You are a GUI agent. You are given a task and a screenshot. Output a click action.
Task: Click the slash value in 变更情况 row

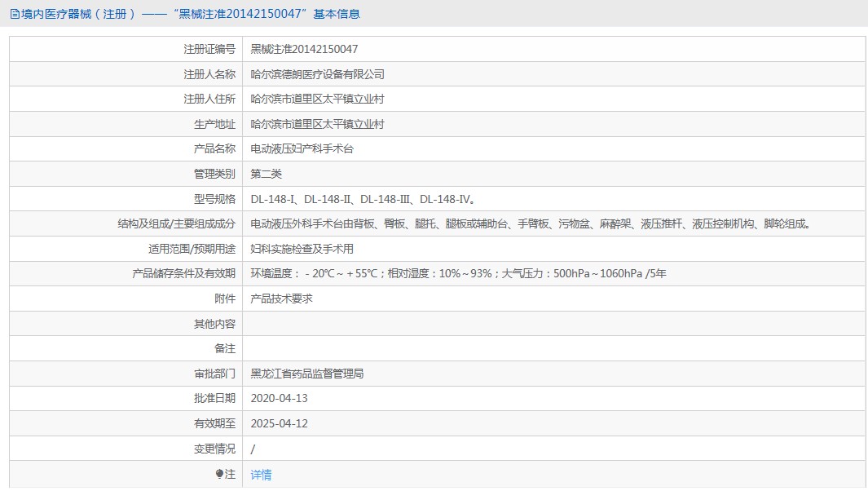[253, 449]
